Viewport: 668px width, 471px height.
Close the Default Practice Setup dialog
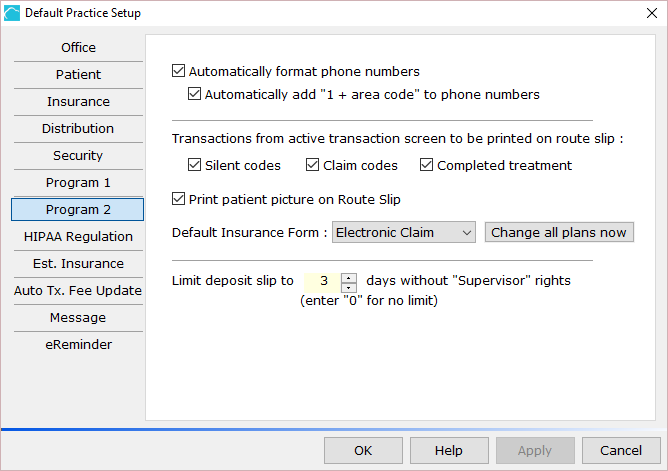tap(652, 13)
